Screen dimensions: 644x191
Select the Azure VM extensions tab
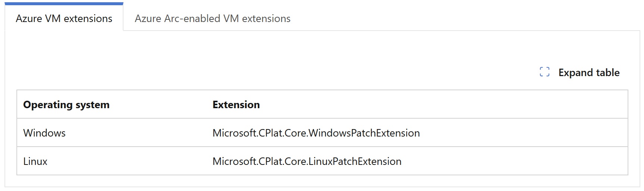coord(64,18)
